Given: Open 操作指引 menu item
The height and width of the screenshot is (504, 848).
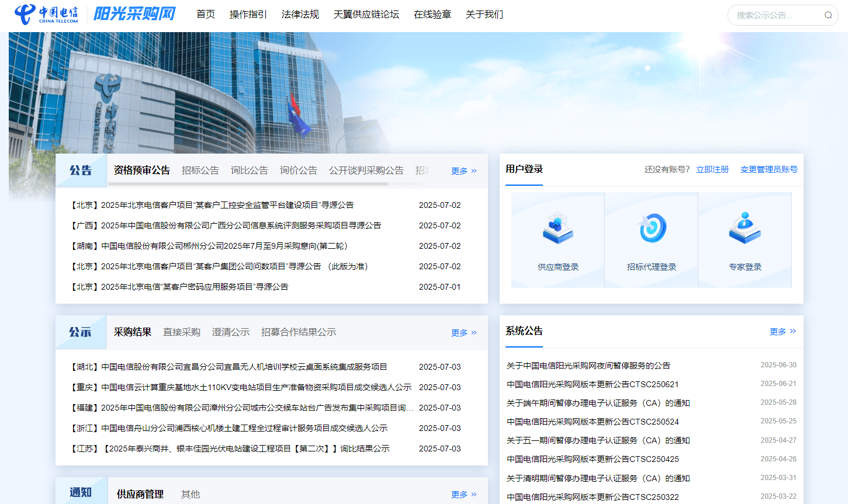Looking at the screenshot, I should (x=248, y=14).
